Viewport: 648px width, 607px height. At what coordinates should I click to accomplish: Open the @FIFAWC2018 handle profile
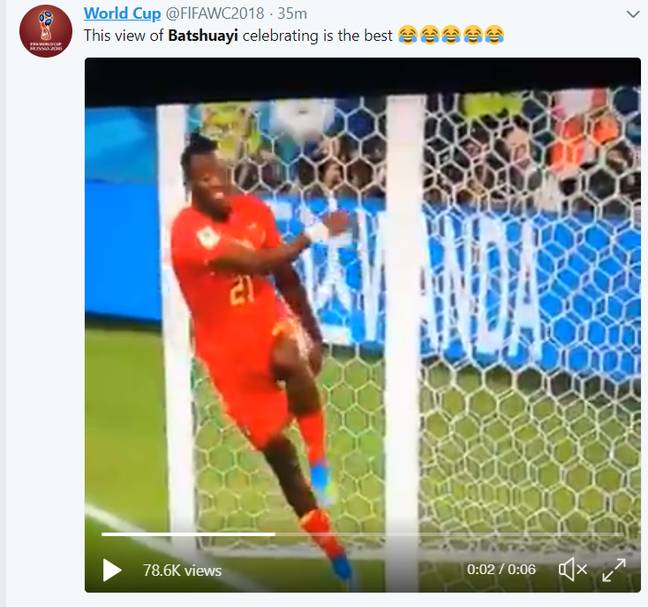coord(214,14)
